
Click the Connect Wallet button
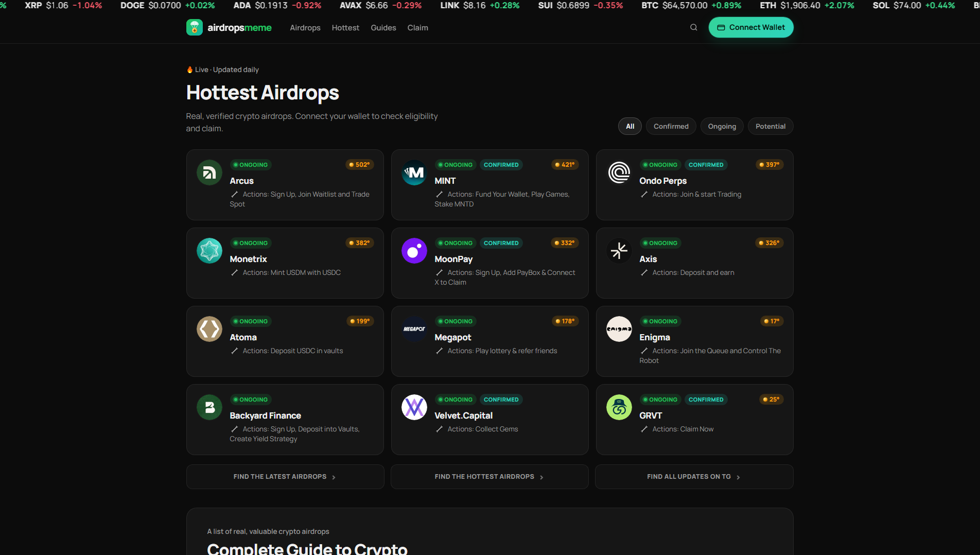[x=751, y=27]
